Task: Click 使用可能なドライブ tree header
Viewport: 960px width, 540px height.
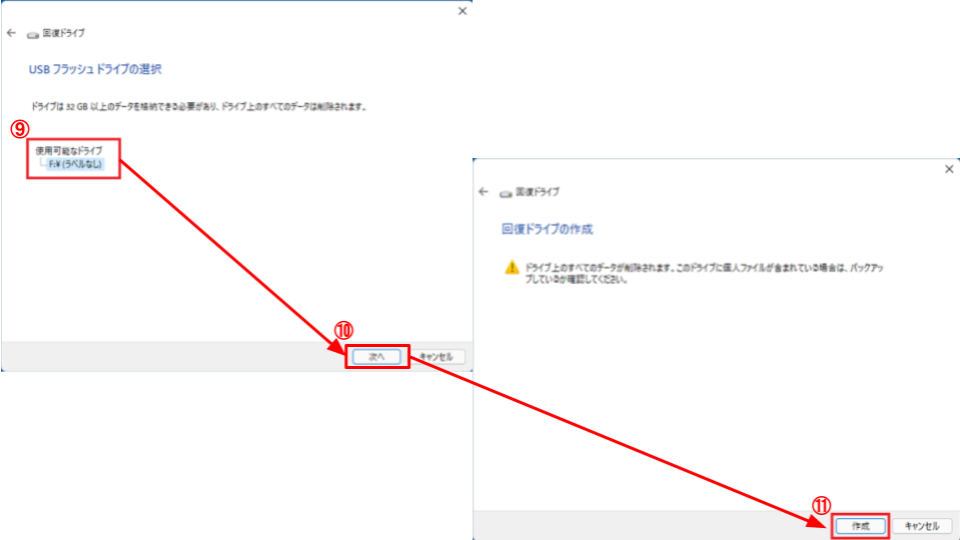Action: pyautogui.click(x=69, y=151)
